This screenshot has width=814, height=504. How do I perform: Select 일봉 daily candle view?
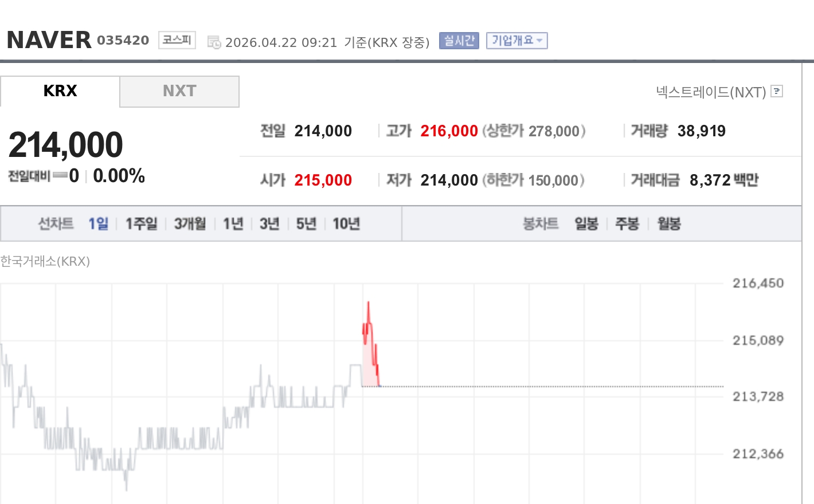point(586,224)
